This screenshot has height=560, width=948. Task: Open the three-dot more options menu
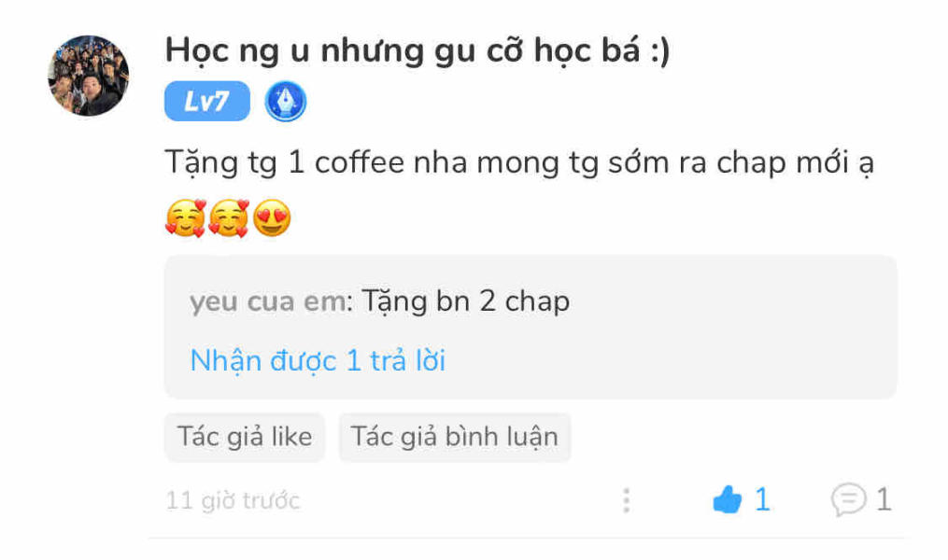(x=627, y=501)
